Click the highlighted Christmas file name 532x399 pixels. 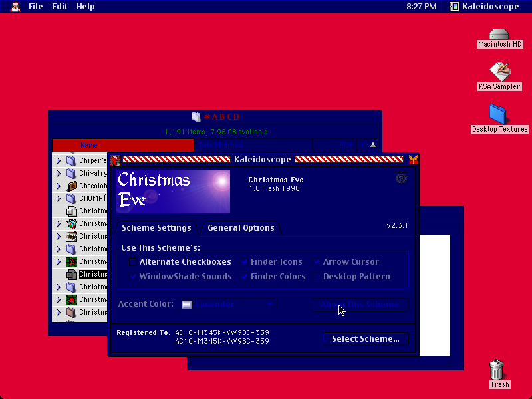point(93,274)
